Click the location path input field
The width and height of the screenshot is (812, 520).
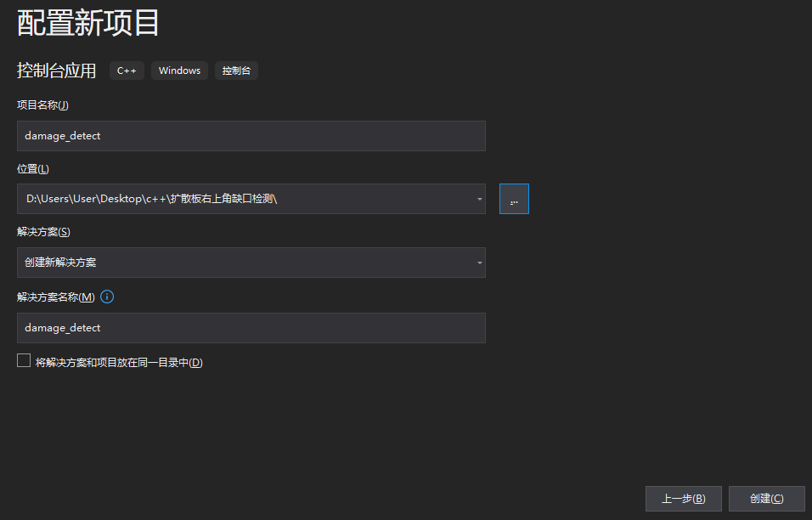click(x=246, y=198)
